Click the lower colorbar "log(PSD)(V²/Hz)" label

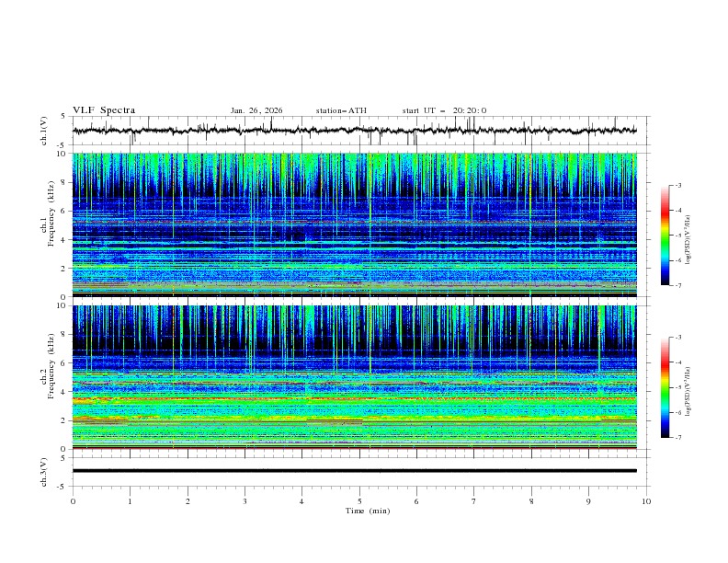click(688, 392)
